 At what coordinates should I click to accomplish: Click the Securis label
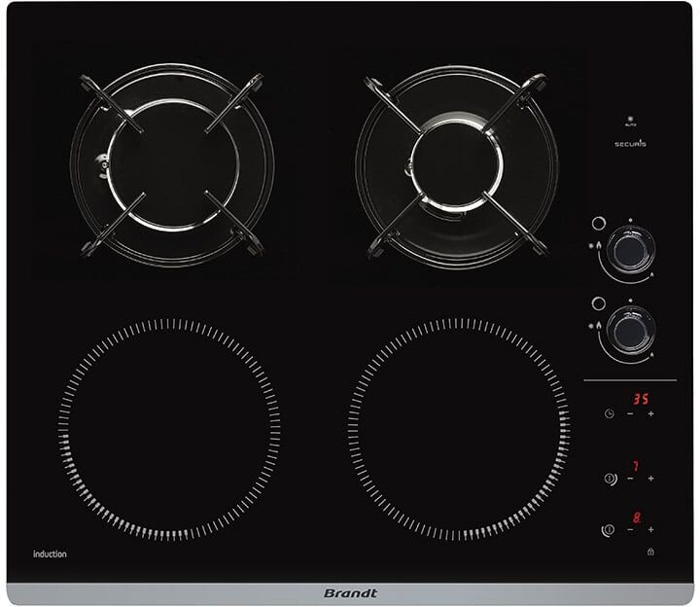click(x=629, y=143)
